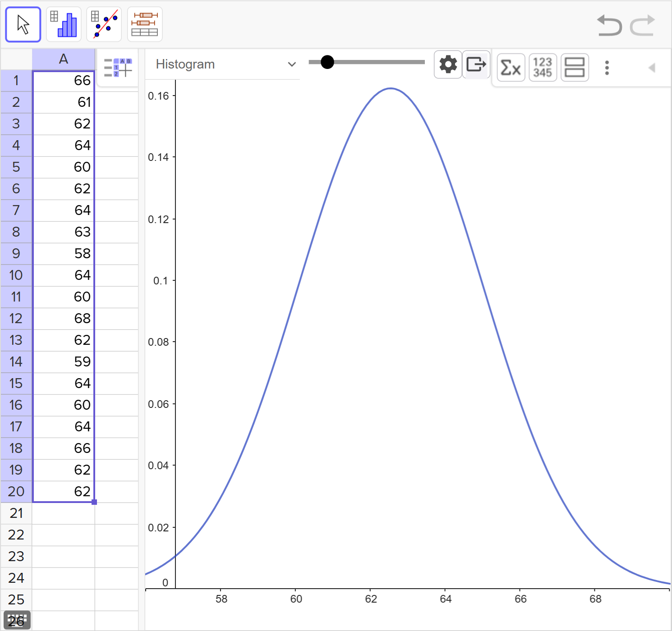Open spreadsheet style bar icon
Screen dimensions: 672x631
[118, 68]
